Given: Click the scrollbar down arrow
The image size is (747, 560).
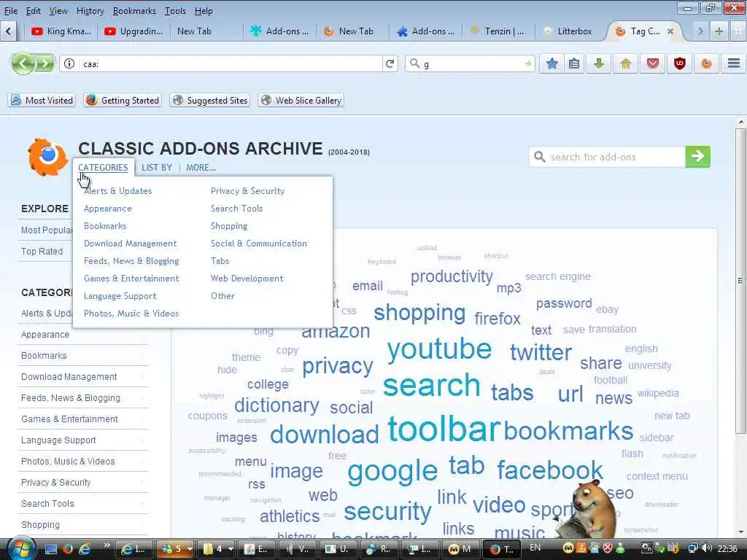Looking at the screenshot, I should pos(740,532).
